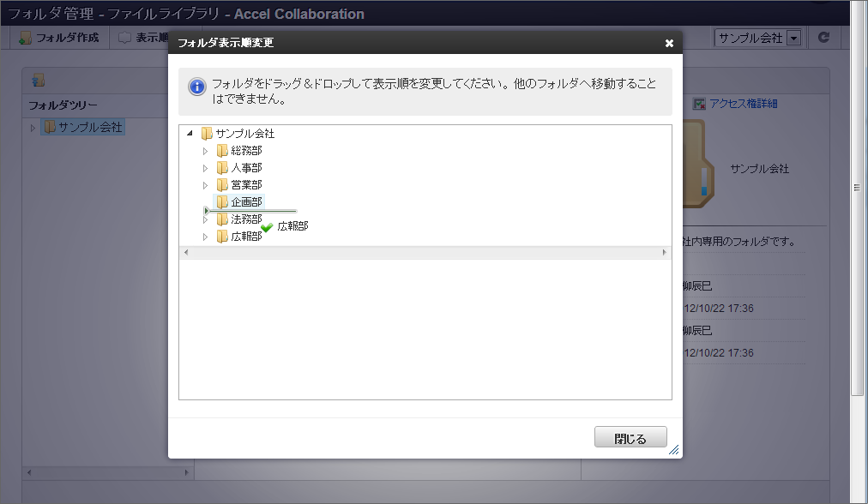The width and height of the screenshot is (868, 504).
Task: Collapse the サンプル会社 root node in dialog
Action: point(190,134)
